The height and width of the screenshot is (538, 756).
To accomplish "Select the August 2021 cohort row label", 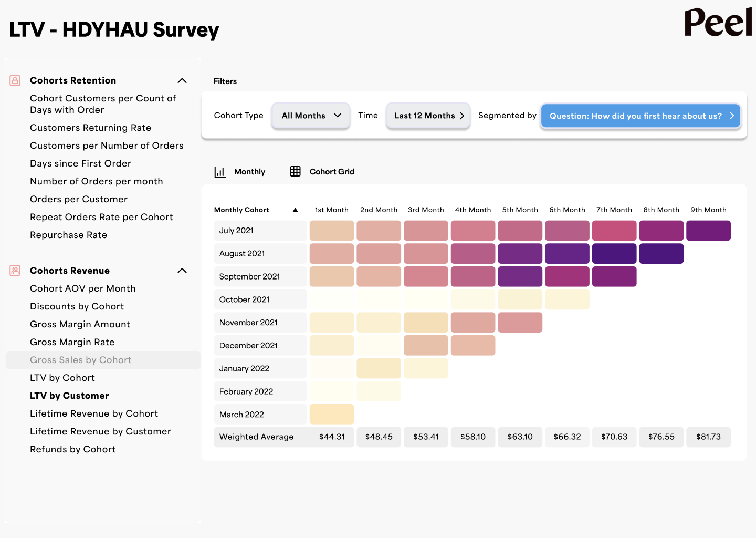I will 242,254.
